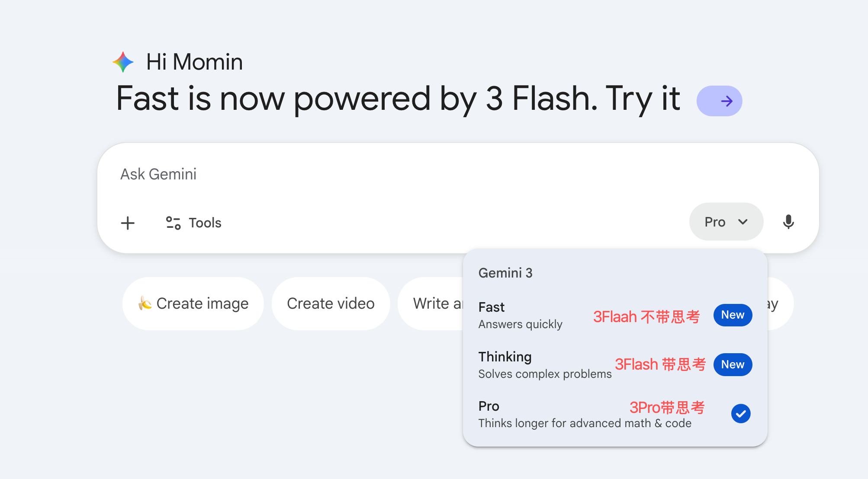Click the arrow button beside the headline

point(719,101)
